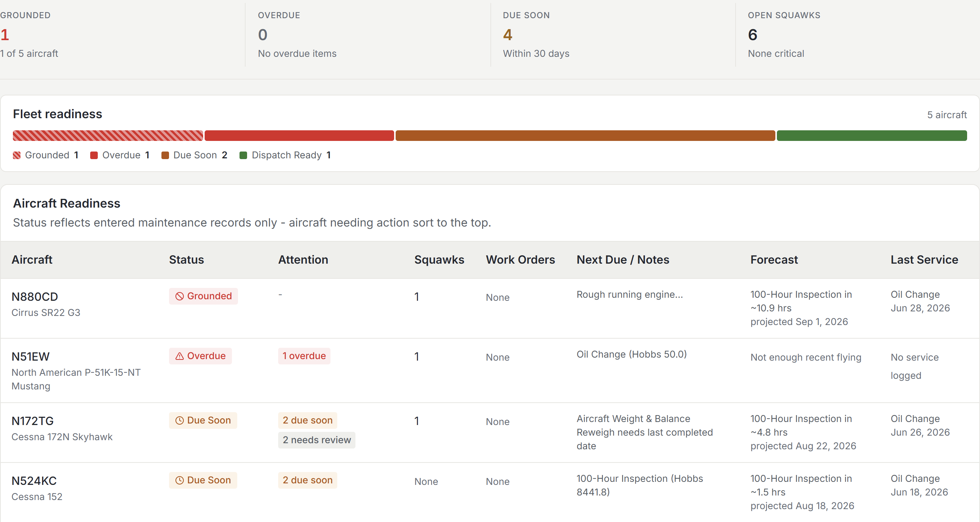This screenshot has height=522, width=980.
Task: Click the red Overdue legend swatch
Action: coord(94,155)
